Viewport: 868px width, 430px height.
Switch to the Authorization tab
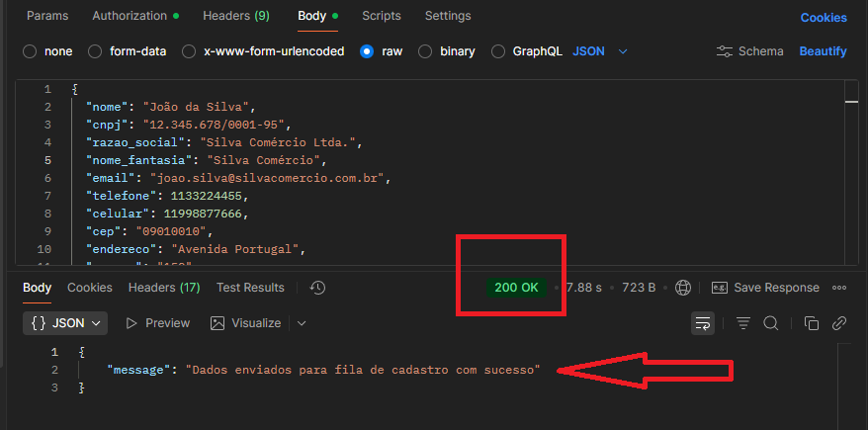click(134, 17)
